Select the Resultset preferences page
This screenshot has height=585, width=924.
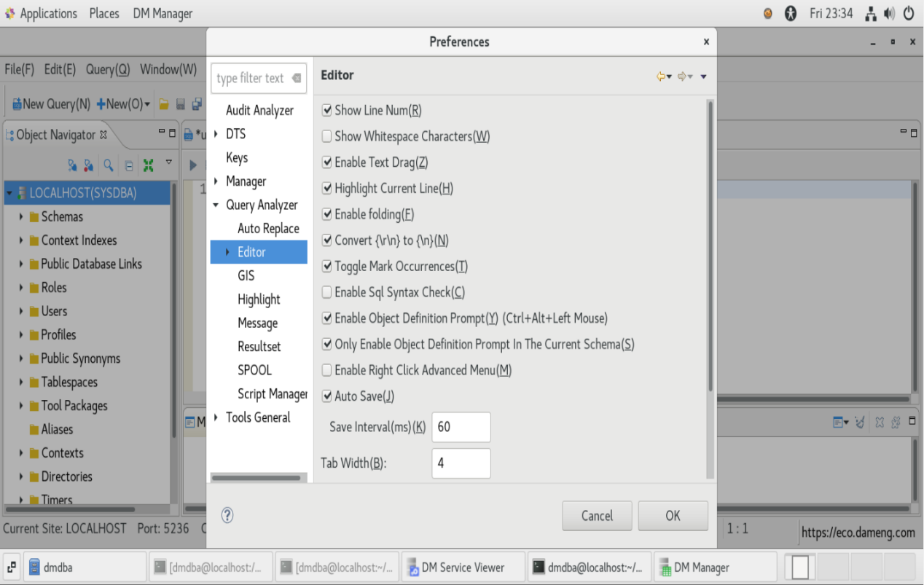259,347
